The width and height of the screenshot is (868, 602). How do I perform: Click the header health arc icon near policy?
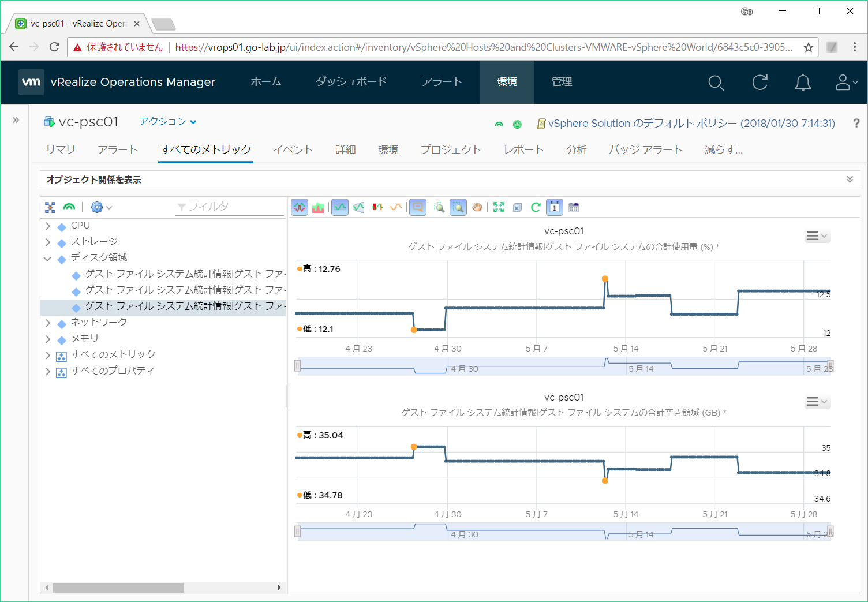coord(499,124)
